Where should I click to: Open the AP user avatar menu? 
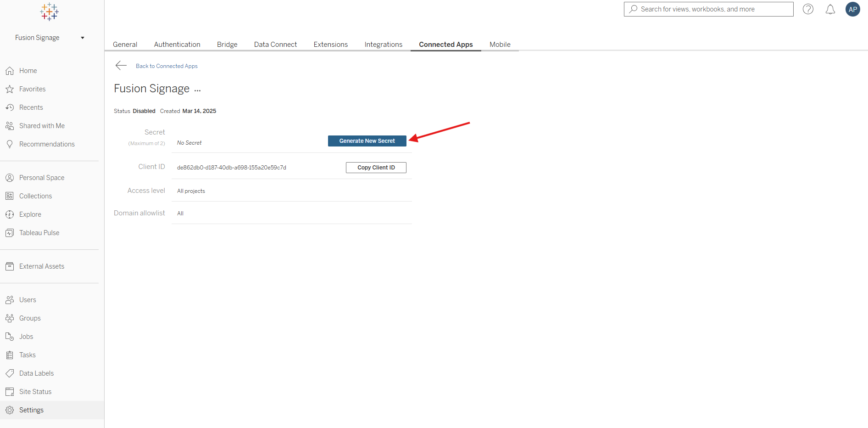(853, 9)
